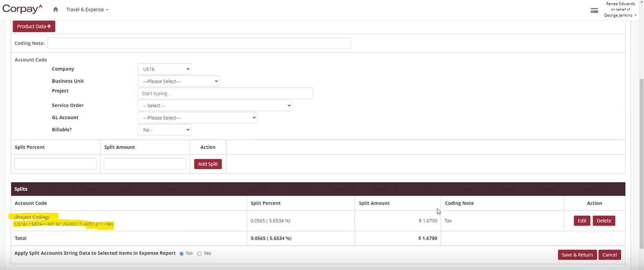
Task: Expand the Company dropdown showing US16
Action: tap(164, 69)
